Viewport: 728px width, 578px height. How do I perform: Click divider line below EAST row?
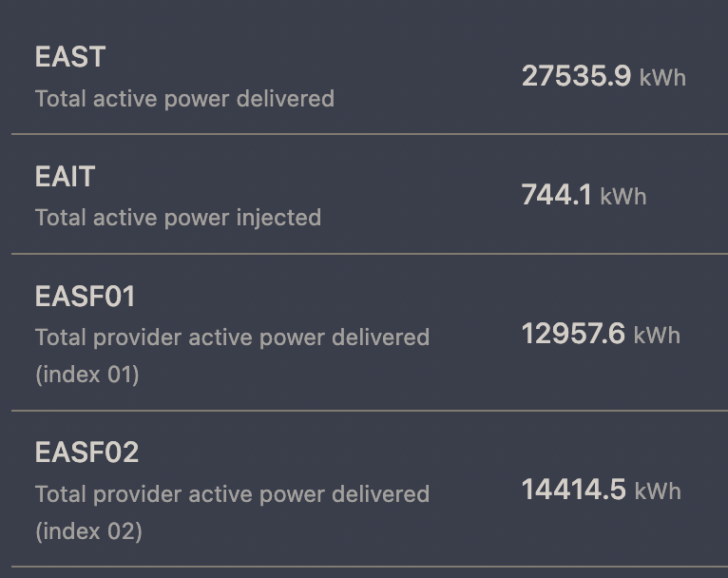(370, 134)
